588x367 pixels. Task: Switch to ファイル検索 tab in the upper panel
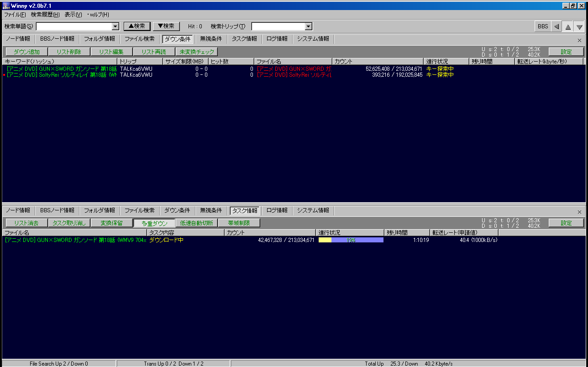tap(139, 39)
